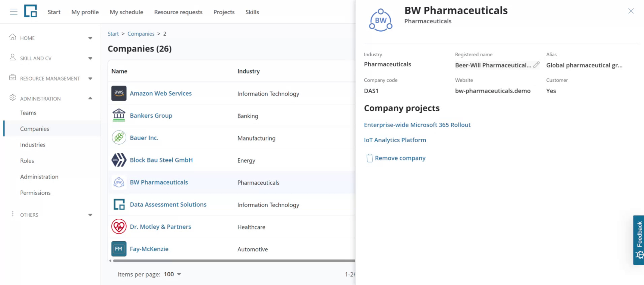Click the Dr. Motley & Partners heart logo
Viewport: 644px width, 285px height.
pyautogui.click(x=119, y=227)
